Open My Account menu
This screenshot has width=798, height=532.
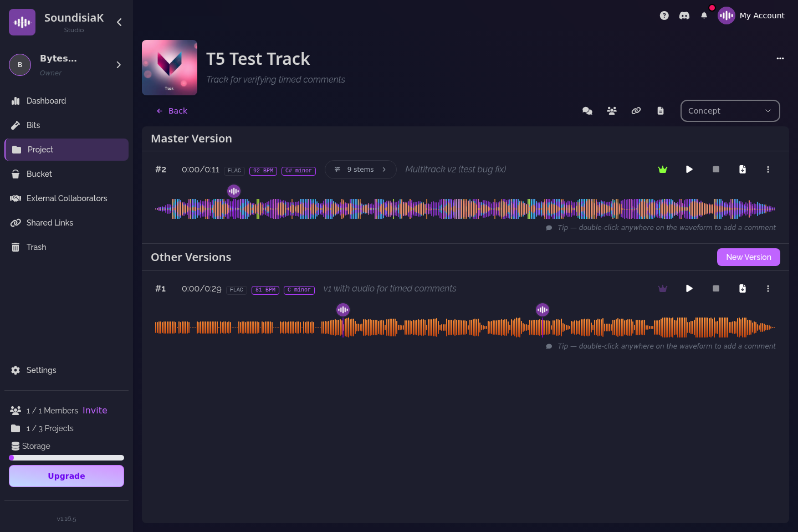751,16
